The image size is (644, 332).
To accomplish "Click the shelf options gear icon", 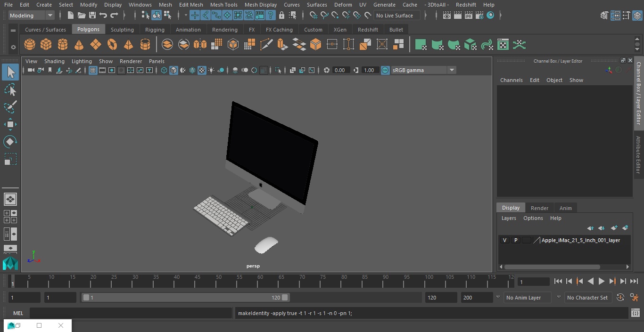I will coord(13,47).
